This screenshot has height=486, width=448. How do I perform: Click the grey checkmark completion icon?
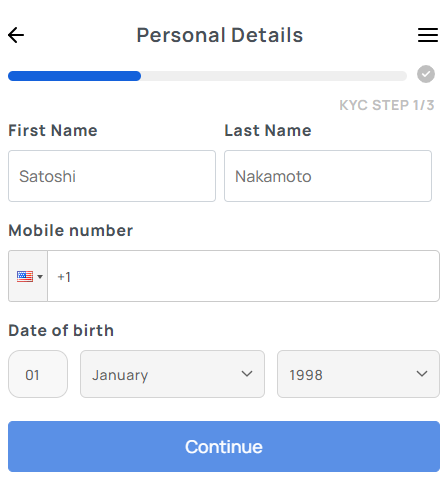pyautogui.click(x=426, y=74)
